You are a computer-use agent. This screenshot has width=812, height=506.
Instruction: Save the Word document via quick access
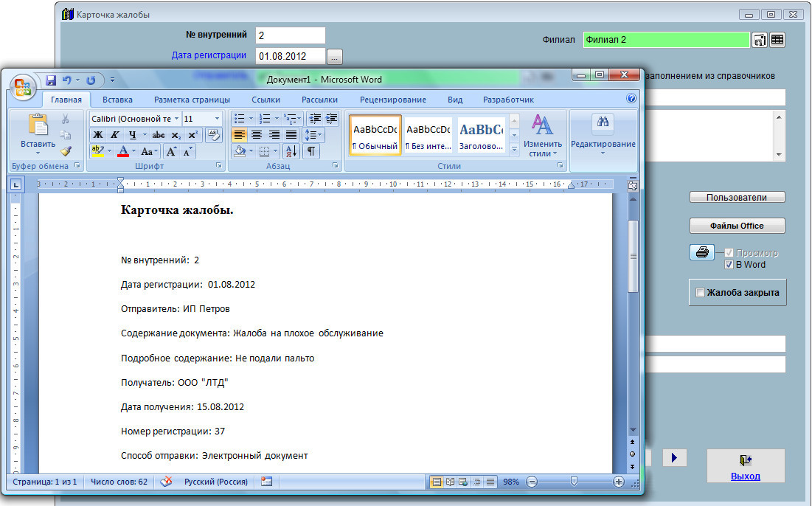coord(51,80)
